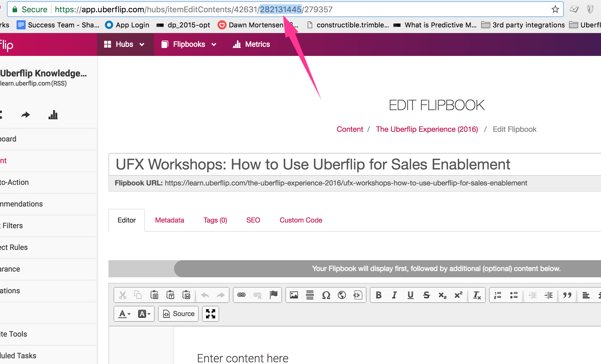Open the What is Predictive M... bookmark
The image size is (601, 364).
click(x=435, y=25)
